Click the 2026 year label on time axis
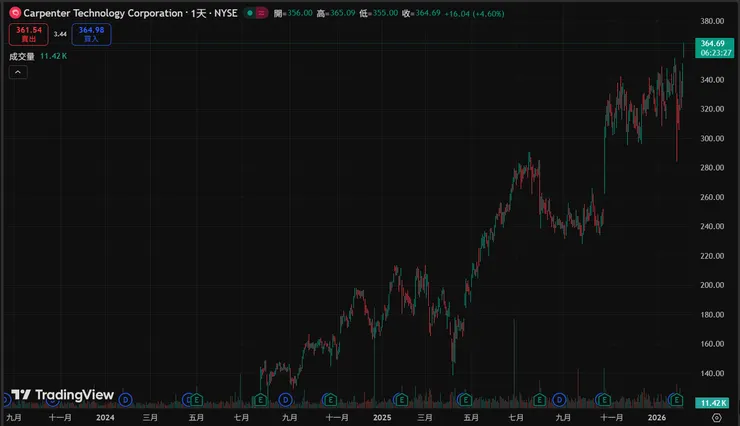 click(x=657, y=418)
